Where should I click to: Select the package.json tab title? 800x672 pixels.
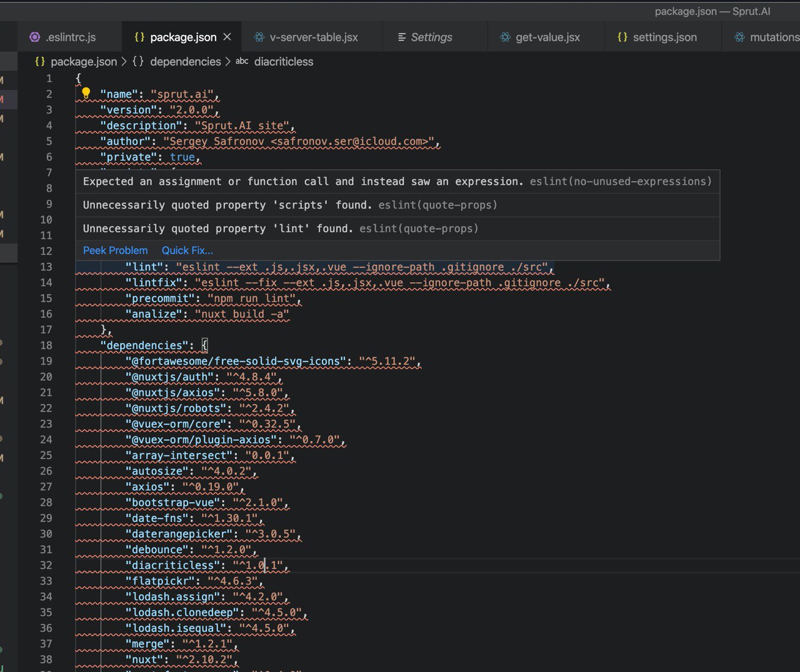point(183,37)
